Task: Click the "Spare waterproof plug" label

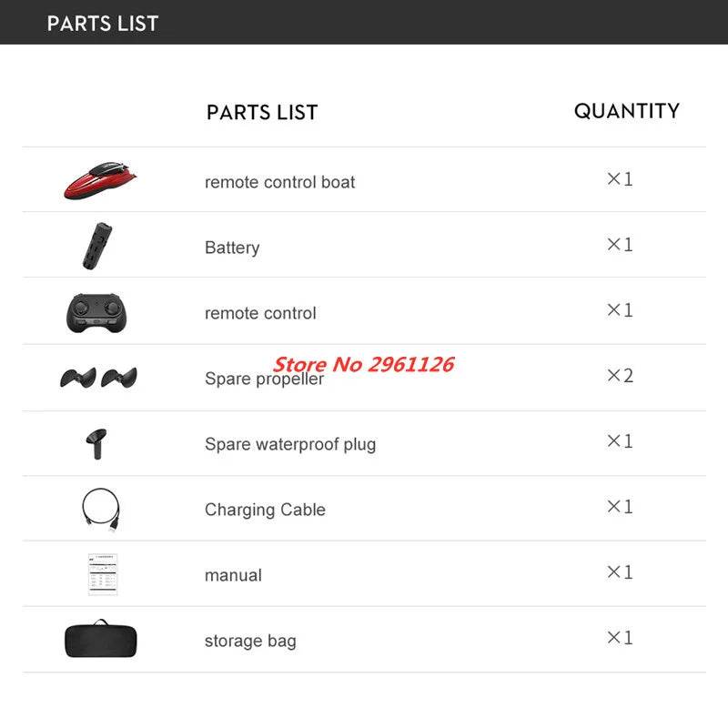Action: tap(289, 444)
